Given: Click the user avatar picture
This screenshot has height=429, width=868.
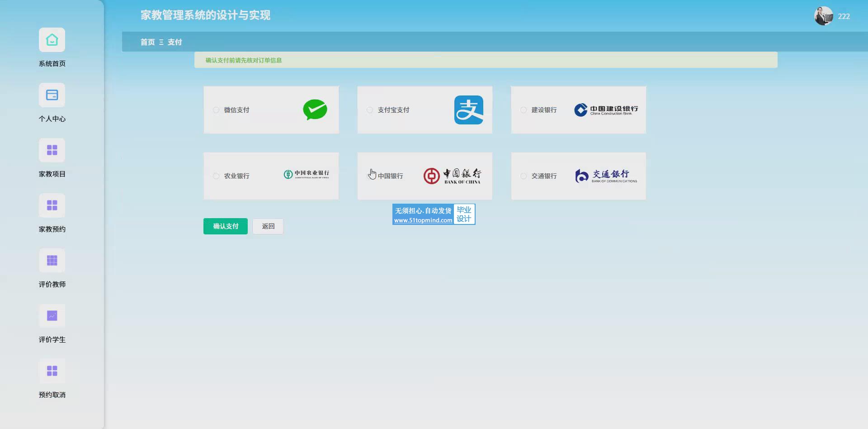Looking at the screenshot, I should [x=824, y=16].
